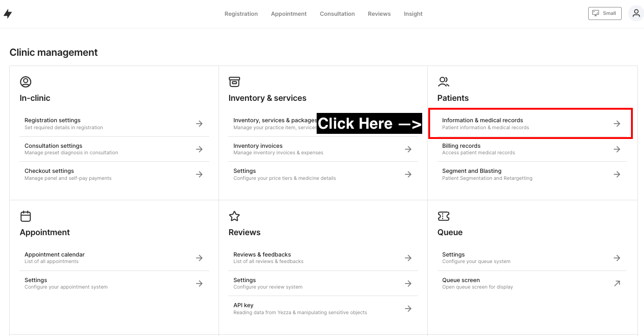Click the Queue section title
This screenshot has height=336, width=644.
point(450,232)
